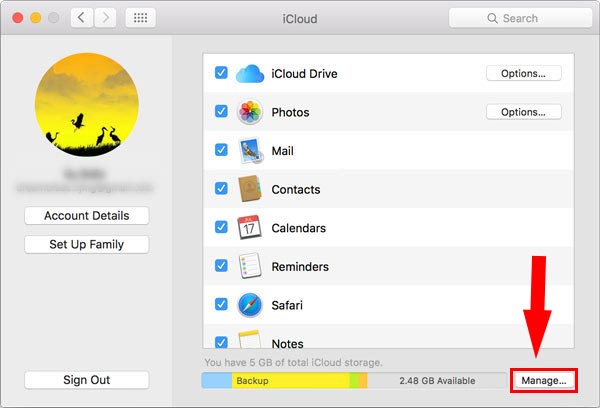Open Account Details
600x408 pixels.
[86, 215]
